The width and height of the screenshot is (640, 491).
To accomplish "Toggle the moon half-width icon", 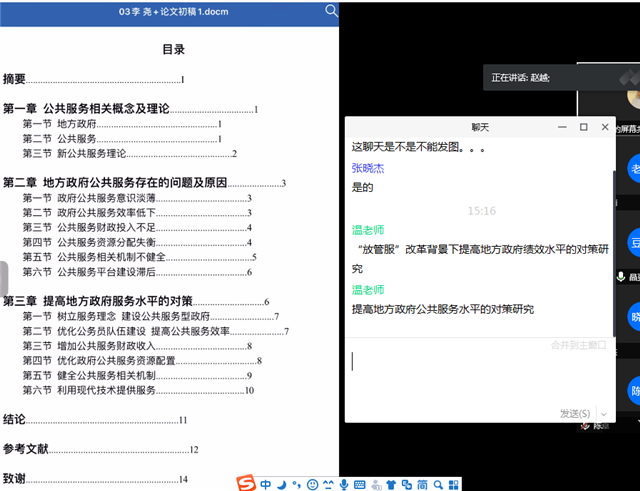I will point(282,484).
